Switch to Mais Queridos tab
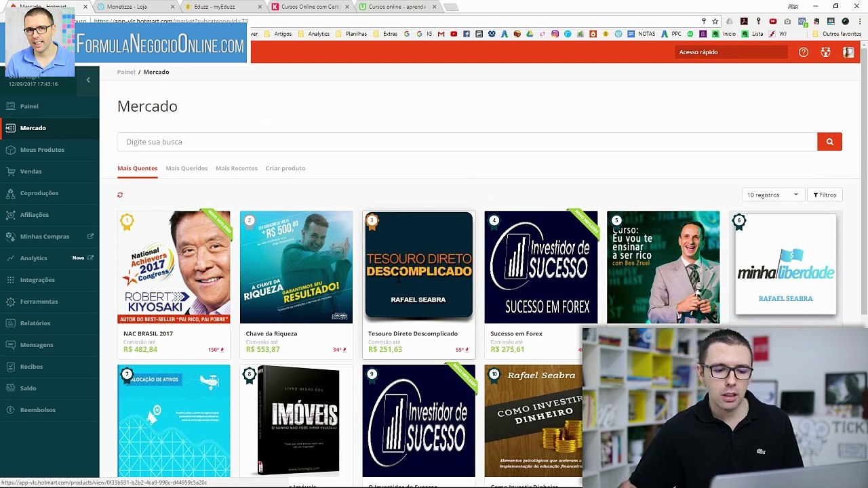The image size is (868, 488). (x=186, y=168)
